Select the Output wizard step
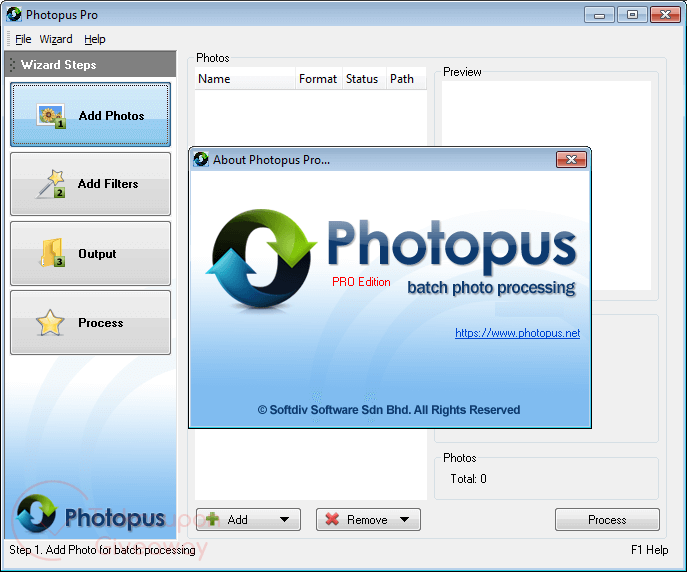The height and width of the screenshot is (572, 687). pyautogui.click(x=90, y=253)
